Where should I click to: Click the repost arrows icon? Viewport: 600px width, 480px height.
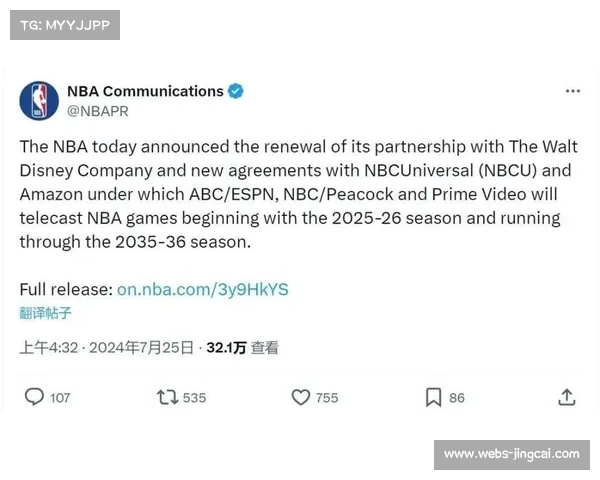coord(167,397)
